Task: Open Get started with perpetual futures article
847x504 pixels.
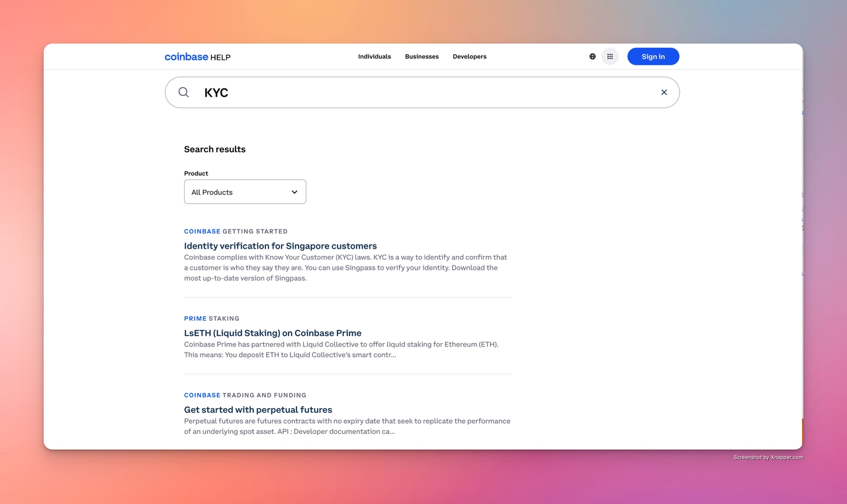Action: [x=258, y=410]
